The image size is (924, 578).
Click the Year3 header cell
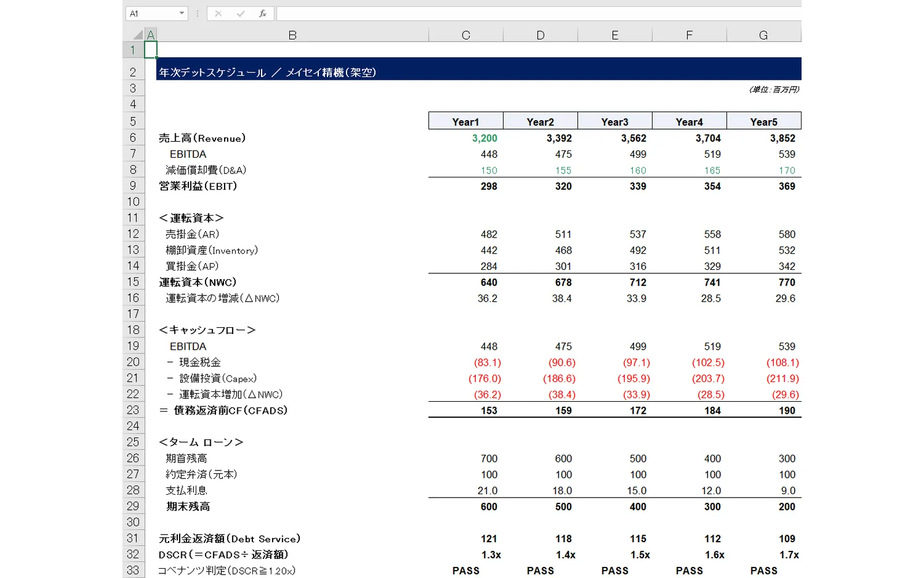pyautogui.click(x=615, y=121)
